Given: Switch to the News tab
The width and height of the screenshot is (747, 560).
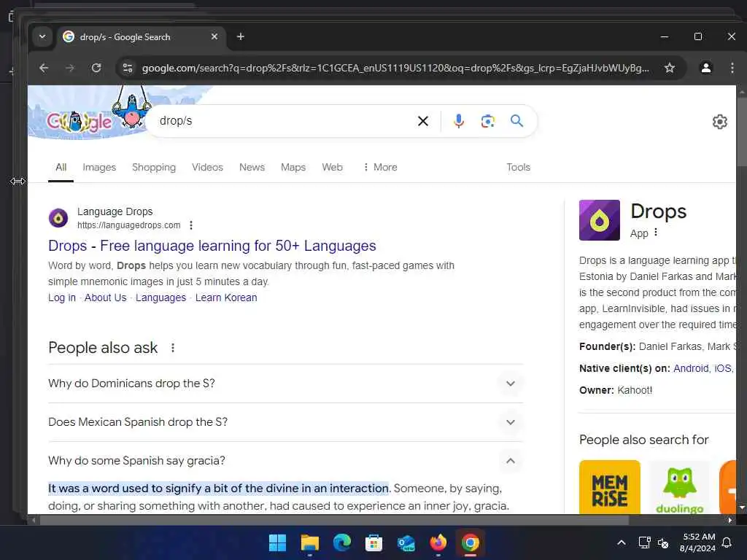Looking at the screenshot, I should tap(252, 167).
